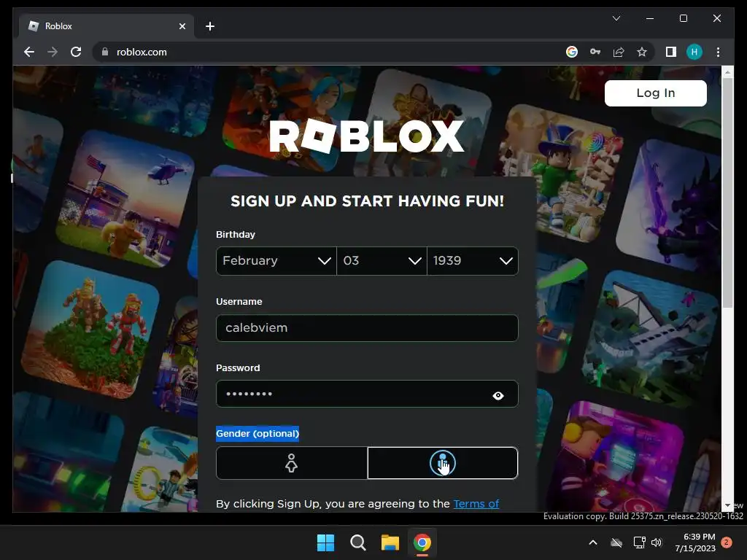Show hidden system tray icons
The image size is (747, 560).
(x=593, y=542)
